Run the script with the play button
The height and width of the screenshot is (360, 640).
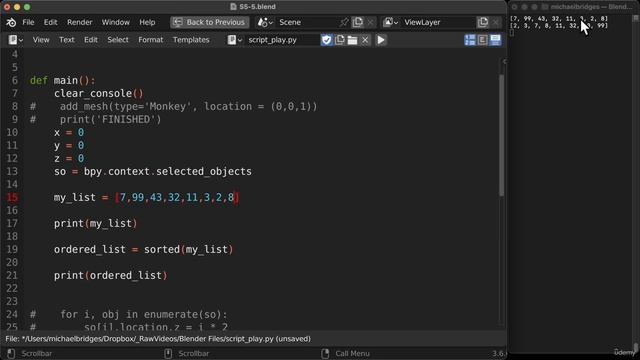point(381,40)
